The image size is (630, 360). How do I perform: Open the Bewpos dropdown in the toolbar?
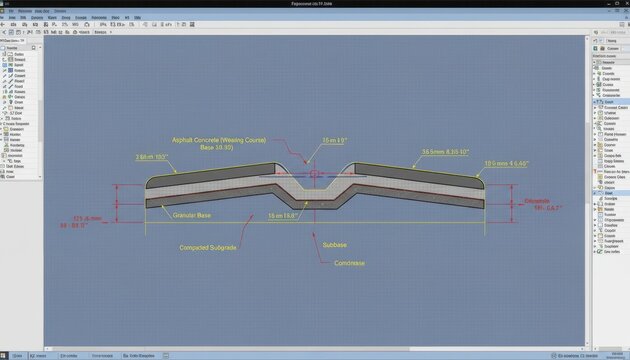[103, 32]
